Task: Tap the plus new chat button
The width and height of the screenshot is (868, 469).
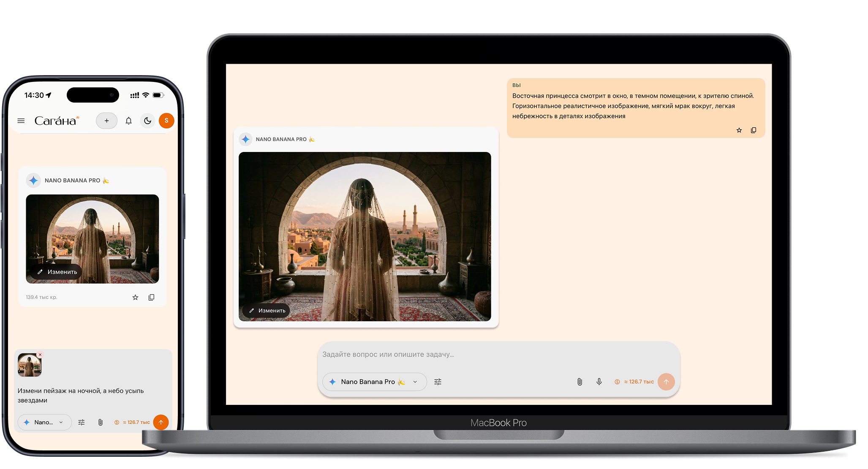Action: (106, 121)
